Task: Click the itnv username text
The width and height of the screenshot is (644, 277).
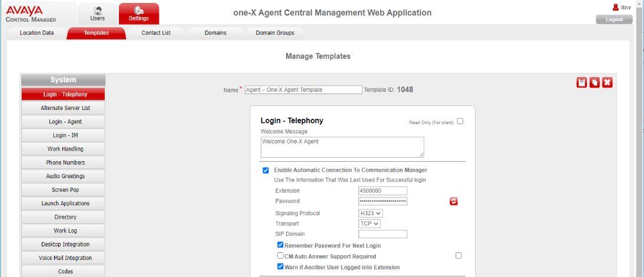Action: (625, 8)
